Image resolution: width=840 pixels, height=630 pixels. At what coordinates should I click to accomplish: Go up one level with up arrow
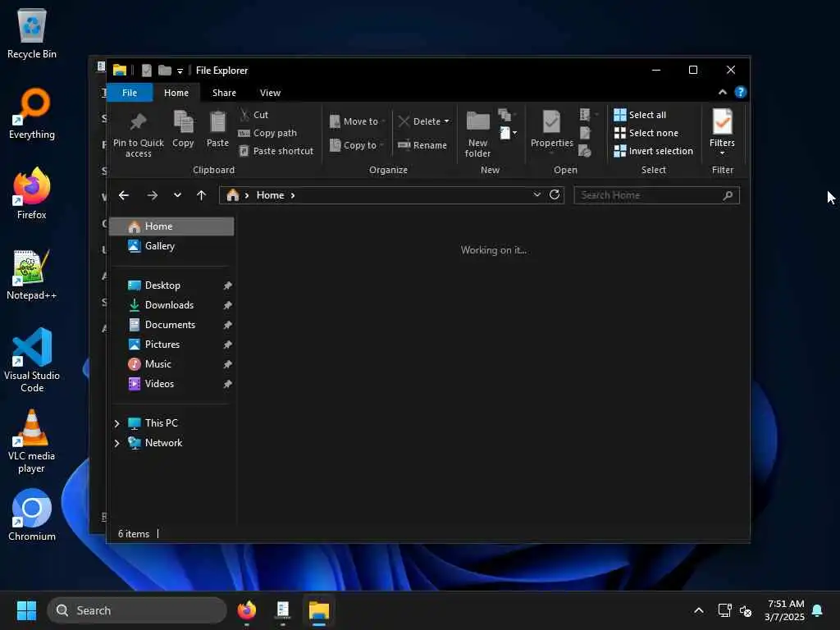[202, 195]
